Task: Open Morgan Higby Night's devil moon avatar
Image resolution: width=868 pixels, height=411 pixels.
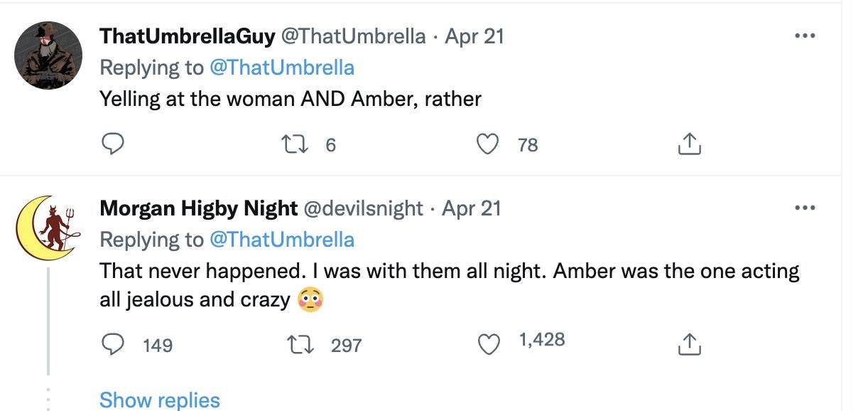Action: [x=48, y=228]
